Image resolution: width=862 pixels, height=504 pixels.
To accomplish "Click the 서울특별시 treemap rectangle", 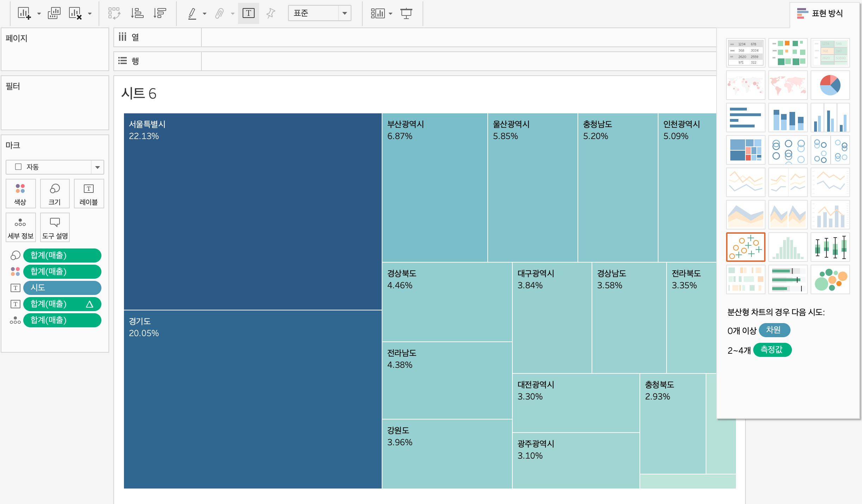I will pos(252,211).
